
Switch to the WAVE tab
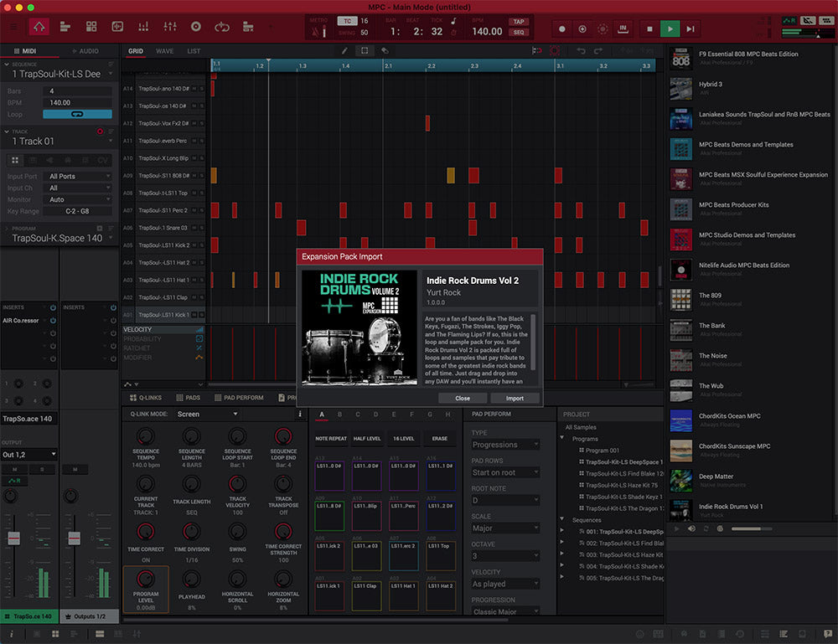pyautogui.click(x=165, y=51)
